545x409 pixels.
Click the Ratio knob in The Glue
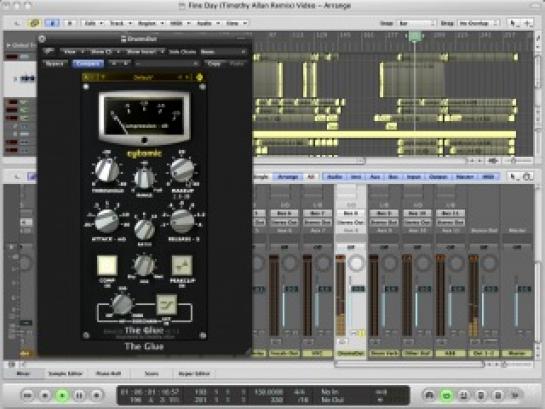(145, 230)
